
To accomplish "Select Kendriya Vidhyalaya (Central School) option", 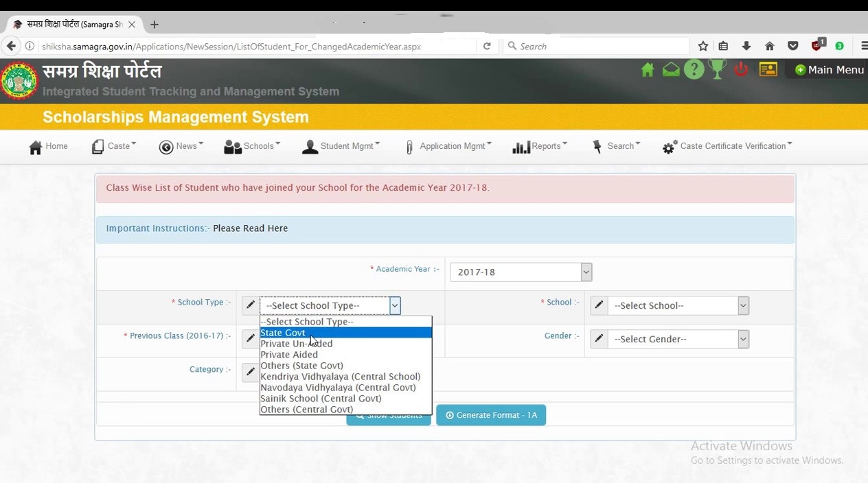I will [340, 377].
